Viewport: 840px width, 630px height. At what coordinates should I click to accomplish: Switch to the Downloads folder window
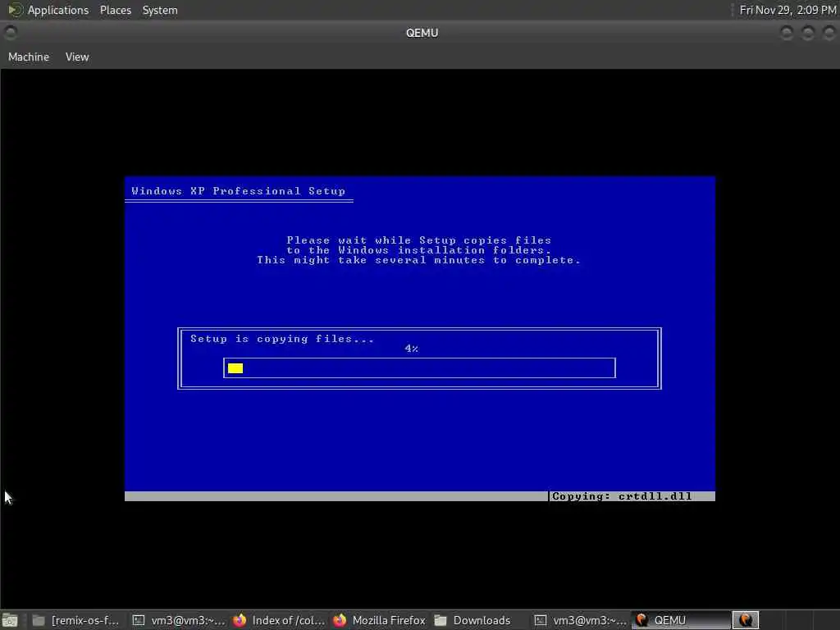pos(472,620)
